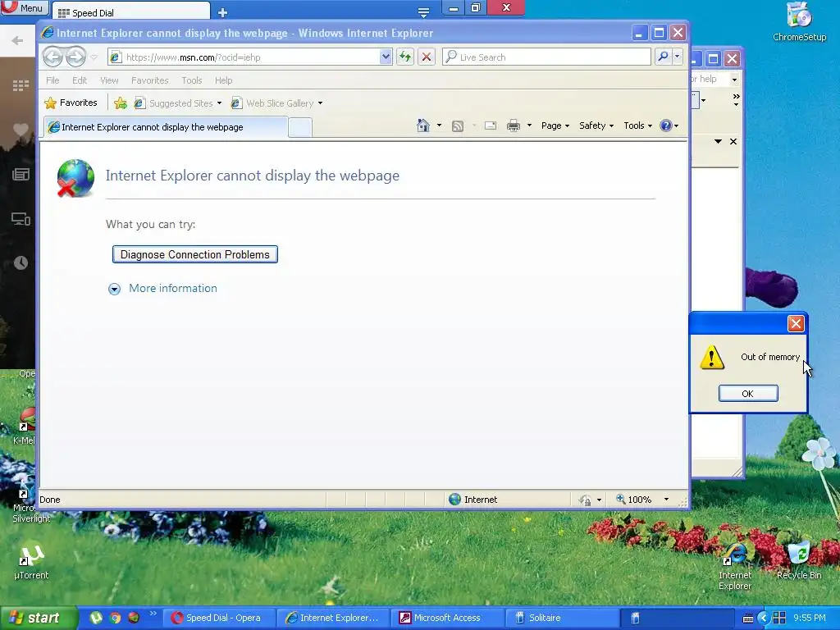Open the zoom level 100% dropdown
The width and height of the screenshot is (840, 630).
666,500
